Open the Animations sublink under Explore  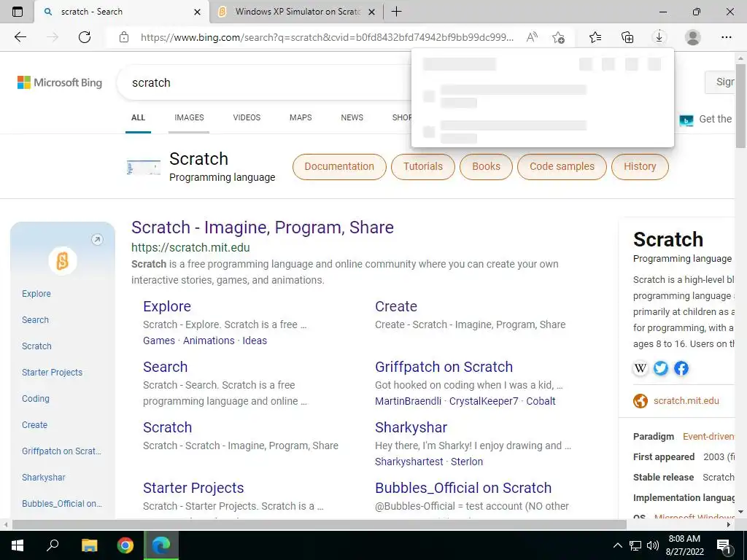click(209, 341)
